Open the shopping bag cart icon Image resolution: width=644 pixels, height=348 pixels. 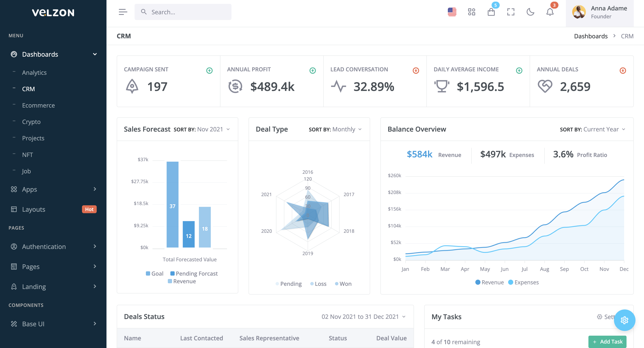click(x=491, y=12)
